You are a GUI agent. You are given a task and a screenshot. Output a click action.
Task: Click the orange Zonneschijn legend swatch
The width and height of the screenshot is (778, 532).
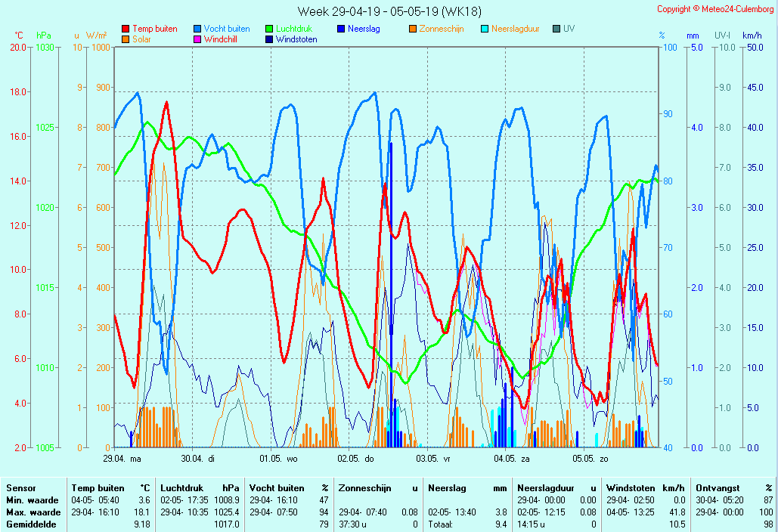[413, 29]
